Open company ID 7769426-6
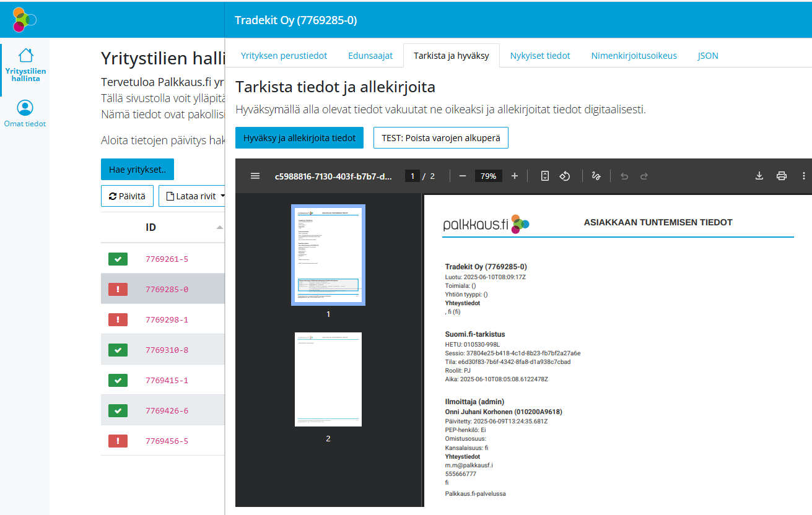 pos(167,410)
